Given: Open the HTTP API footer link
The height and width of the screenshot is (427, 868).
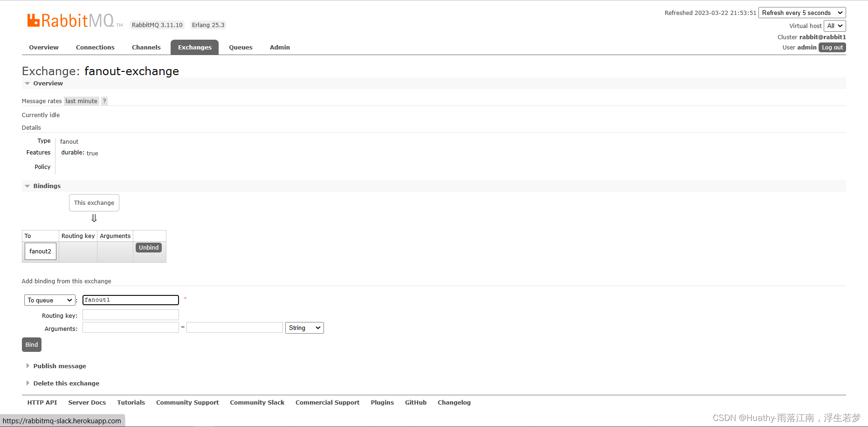Looking at the screenshot, I should 42,402.
